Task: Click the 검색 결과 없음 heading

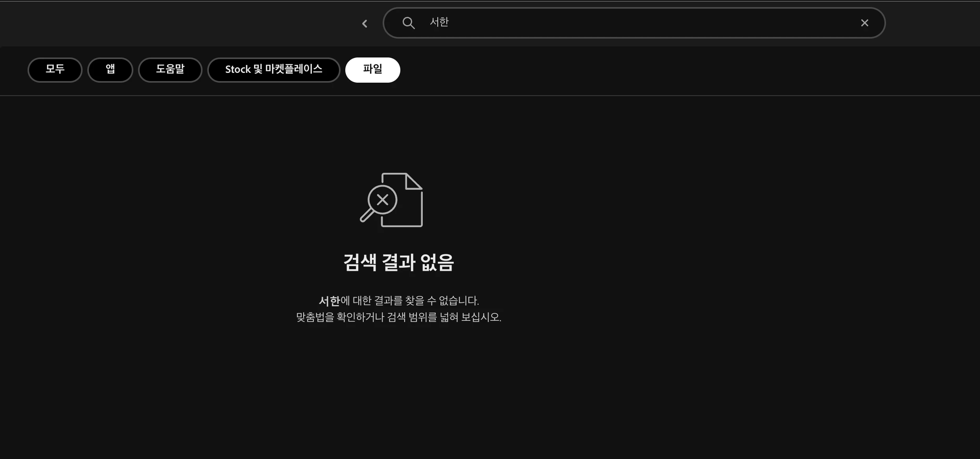Action: [x=398, y=263]
